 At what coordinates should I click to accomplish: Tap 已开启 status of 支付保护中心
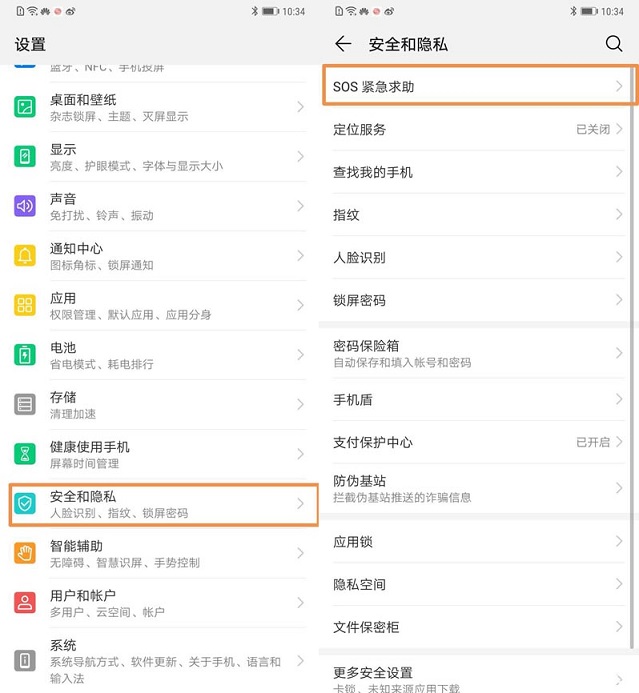593,442
